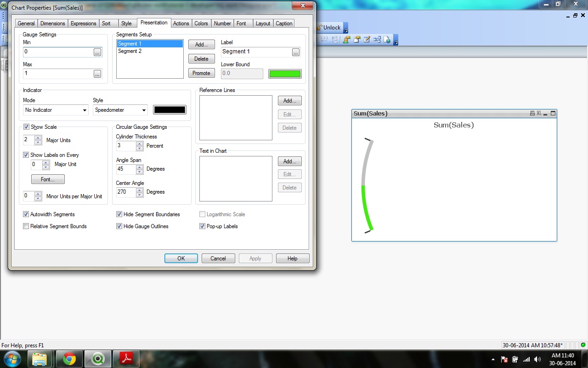The height and width of the screenshot is (368, 588).
Task: Click the Help button
Action: (x=293, y=259)
